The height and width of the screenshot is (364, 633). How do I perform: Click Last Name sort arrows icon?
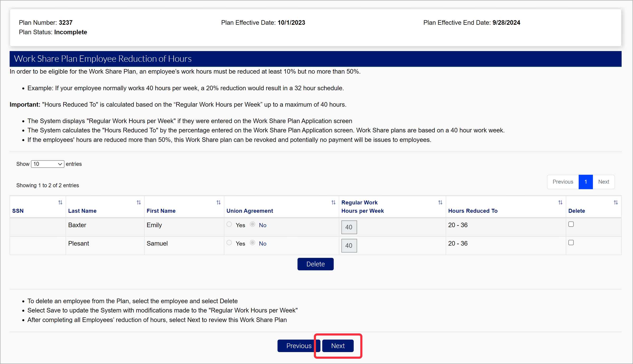pyautogui.click(x=139, y=203)
